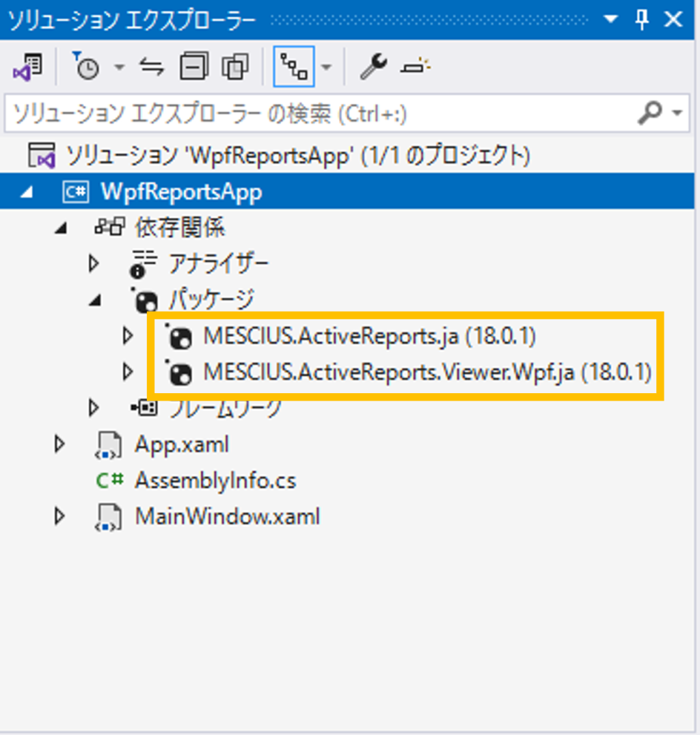Click the icon of Viewer.Wpf.ja package
The height and width of the screenshot is (735, 700).
click(179, 372)
